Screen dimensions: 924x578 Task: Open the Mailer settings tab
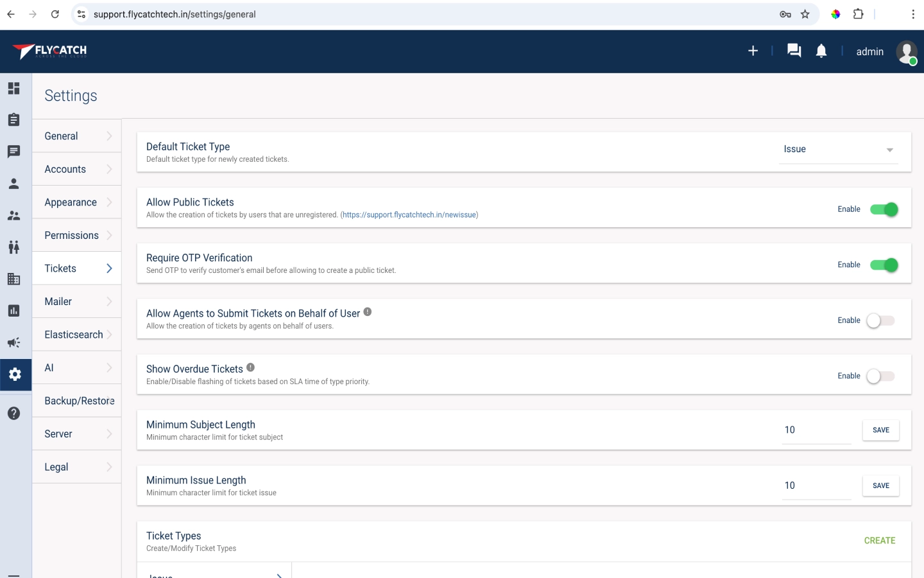[77, 301]
